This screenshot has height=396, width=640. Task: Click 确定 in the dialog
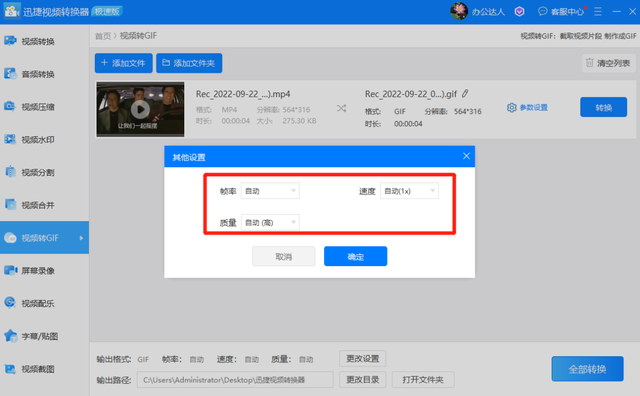click(356, 256)
